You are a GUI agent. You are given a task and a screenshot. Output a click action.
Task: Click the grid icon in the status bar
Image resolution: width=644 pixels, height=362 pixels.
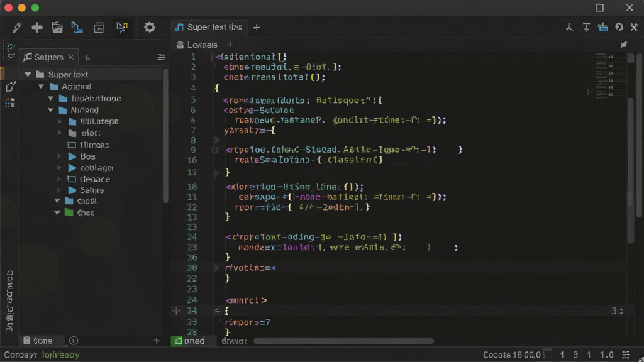pos(626,354)
